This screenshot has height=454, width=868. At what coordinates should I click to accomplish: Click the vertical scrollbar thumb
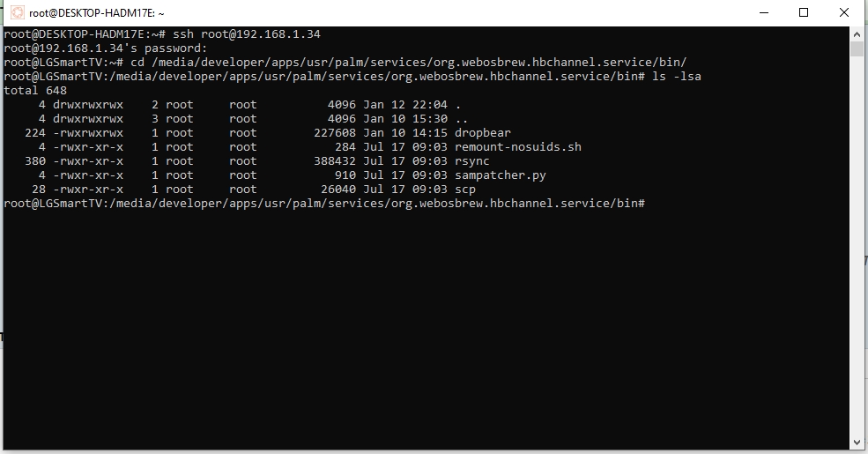(857, 48)
